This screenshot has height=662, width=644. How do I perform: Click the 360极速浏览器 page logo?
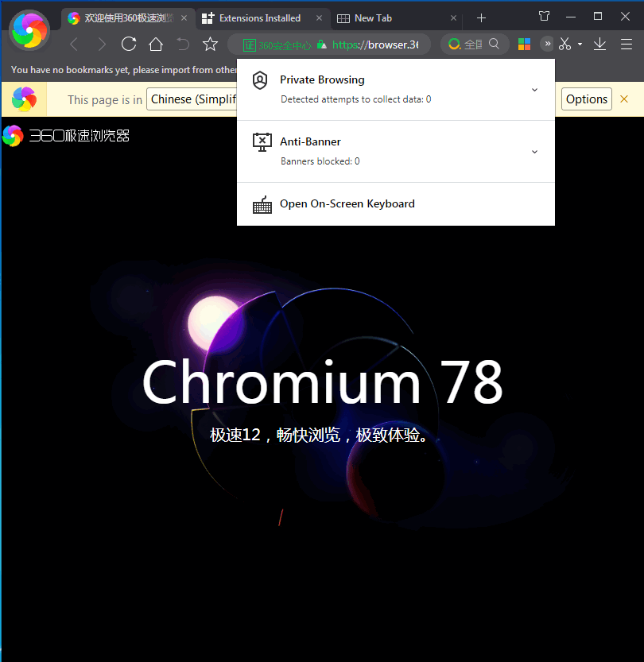[x=66, y=136]
